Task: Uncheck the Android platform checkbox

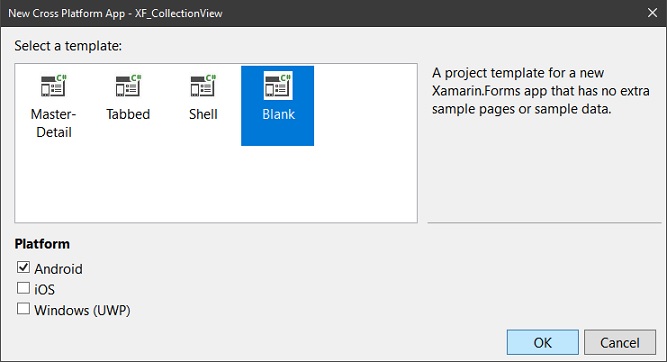Action: [23, 267]
